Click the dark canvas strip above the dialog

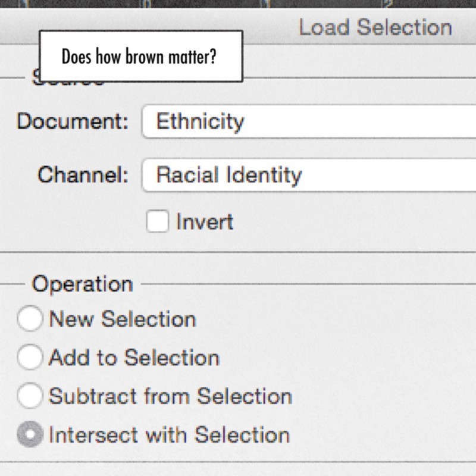click(x=238, y=4)
